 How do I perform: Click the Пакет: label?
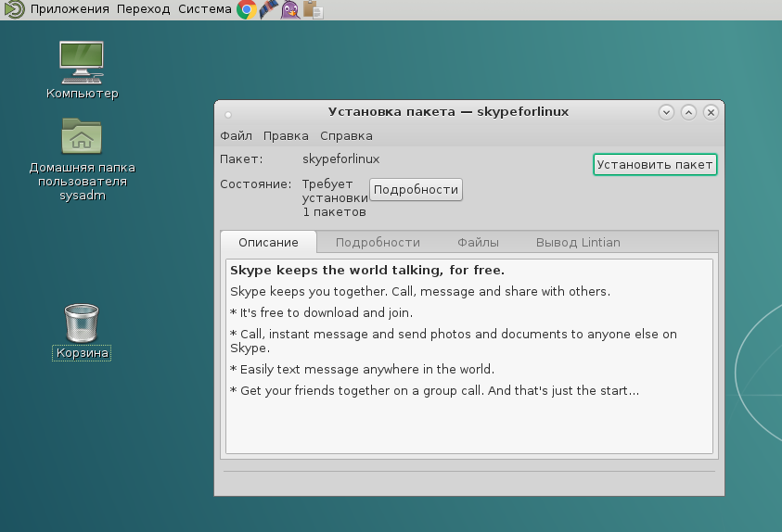point(241,159)
